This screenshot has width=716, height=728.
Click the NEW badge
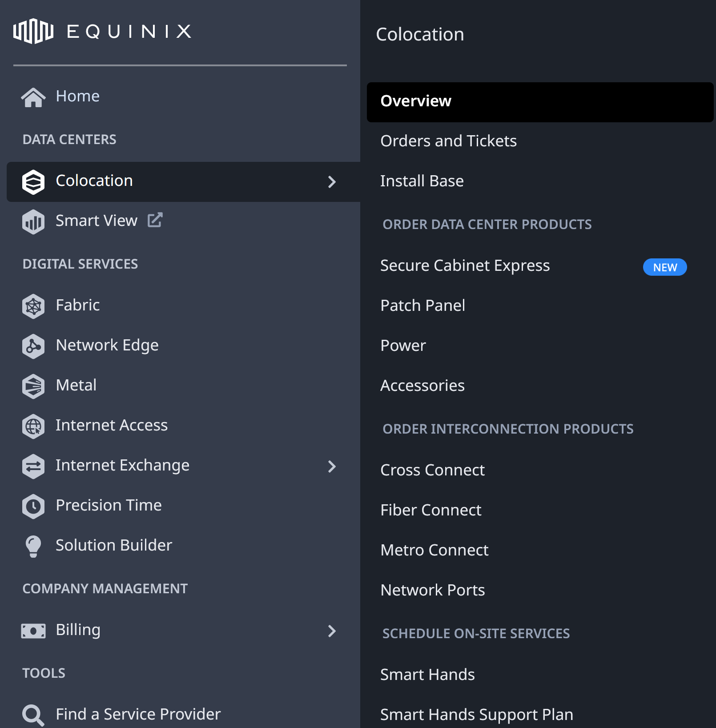pos(665,267)
